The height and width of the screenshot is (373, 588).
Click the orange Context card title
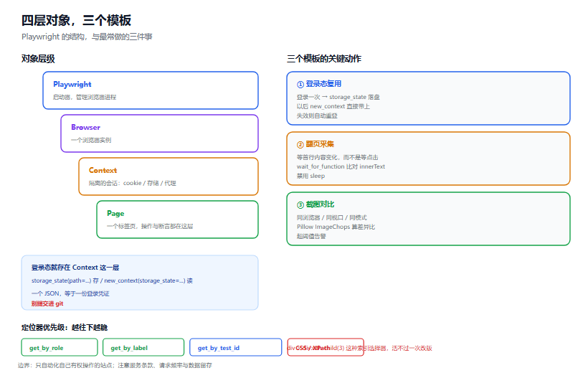(103, 171)
